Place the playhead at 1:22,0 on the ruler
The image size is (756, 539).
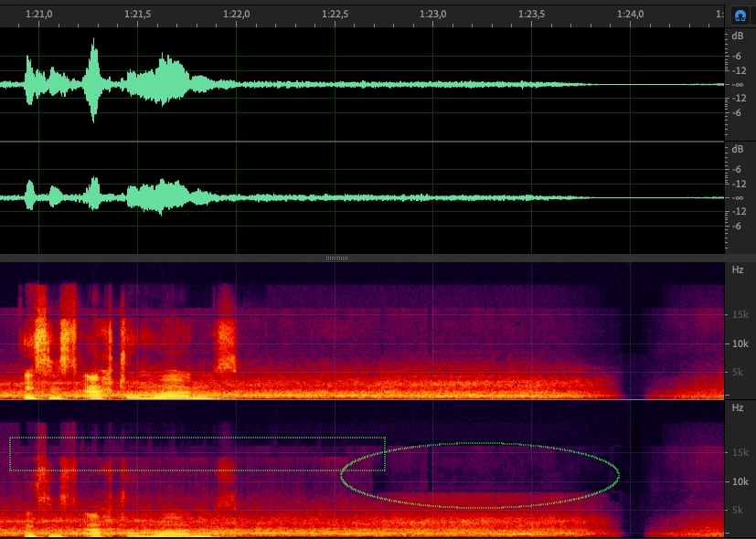[236, 14]
